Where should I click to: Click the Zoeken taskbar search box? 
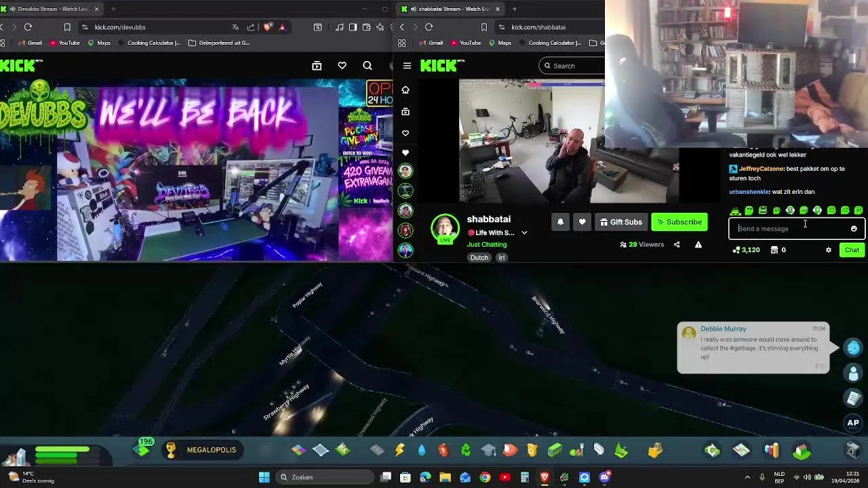324,477
